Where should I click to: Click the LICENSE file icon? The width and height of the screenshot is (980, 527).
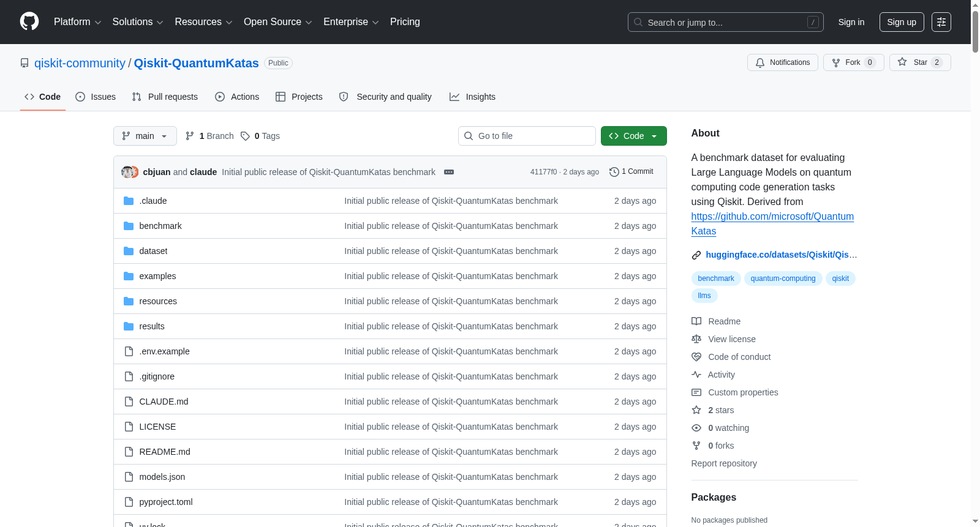tap(129, 427)
